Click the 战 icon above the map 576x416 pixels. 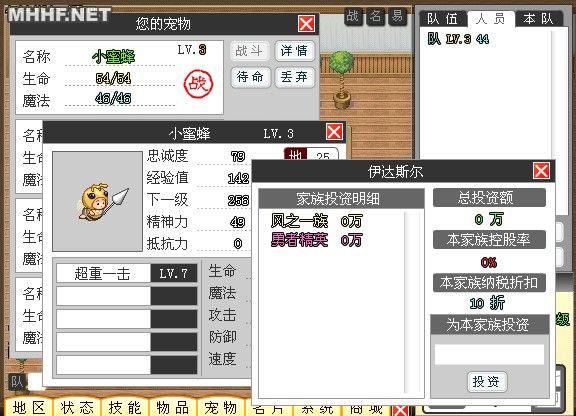click(353, 16)
